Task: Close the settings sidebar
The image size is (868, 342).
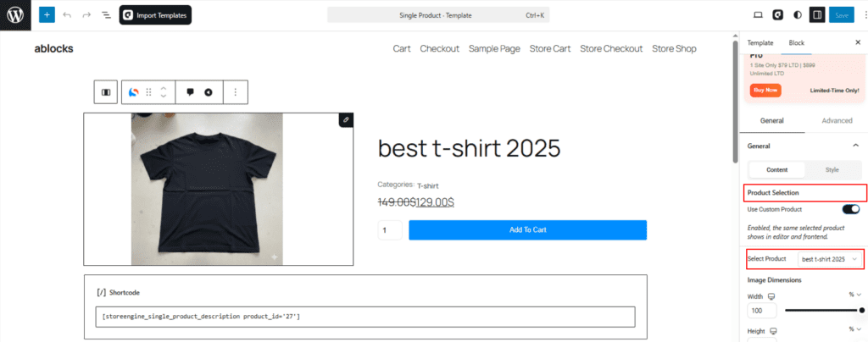Action: point(858,42)
